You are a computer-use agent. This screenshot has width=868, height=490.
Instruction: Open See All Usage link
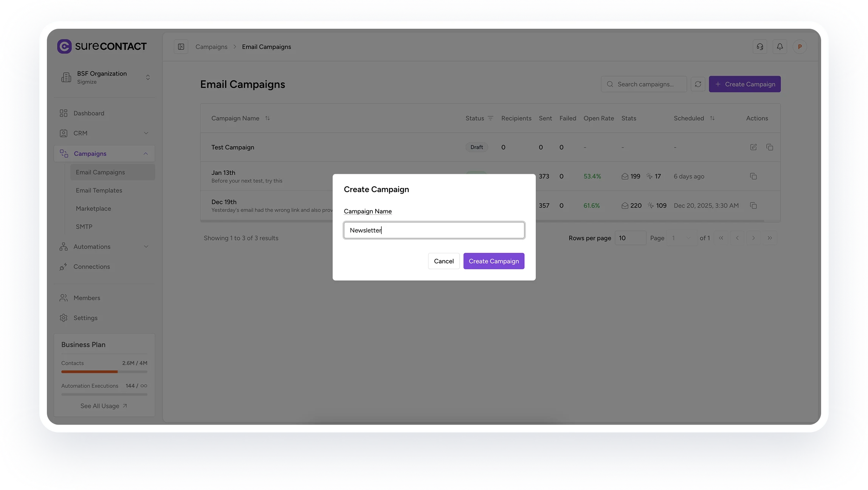tap(104, 406)
